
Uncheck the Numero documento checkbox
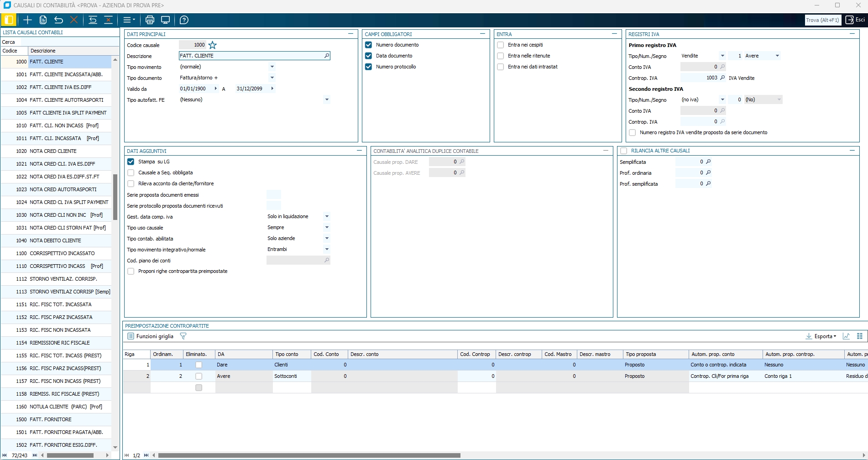[x=369, y=45]
